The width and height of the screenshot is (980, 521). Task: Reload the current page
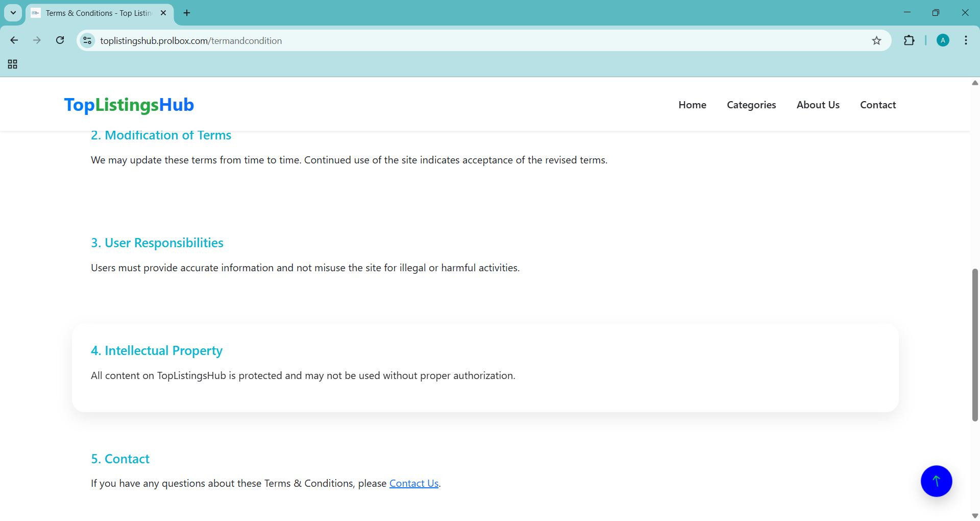pyautogui.click(x=60, y=40)
